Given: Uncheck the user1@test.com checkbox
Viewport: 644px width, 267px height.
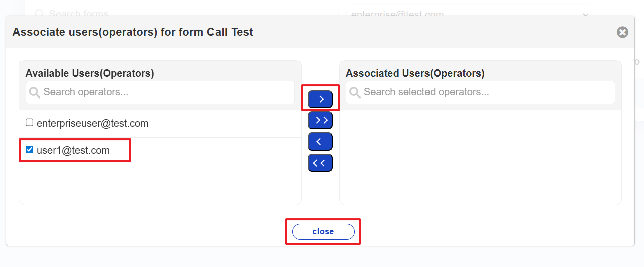Looking at the screenshot, I should (x=30, y=150).
